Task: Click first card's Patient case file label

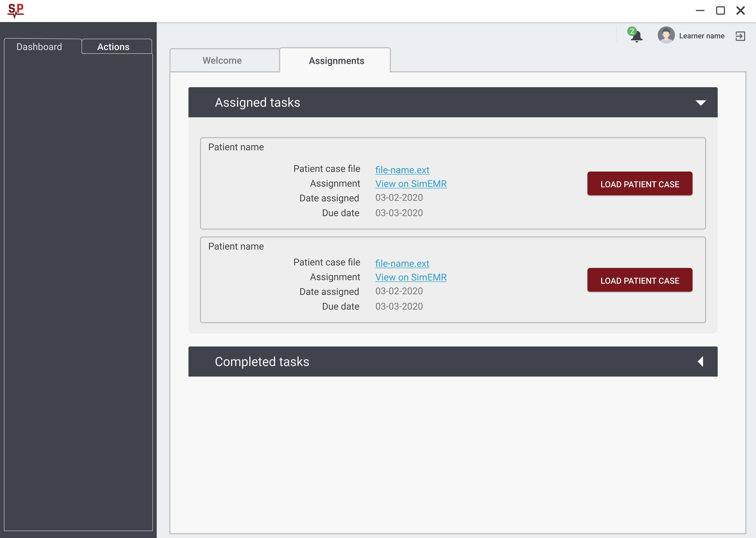Action: pos(327,169)
